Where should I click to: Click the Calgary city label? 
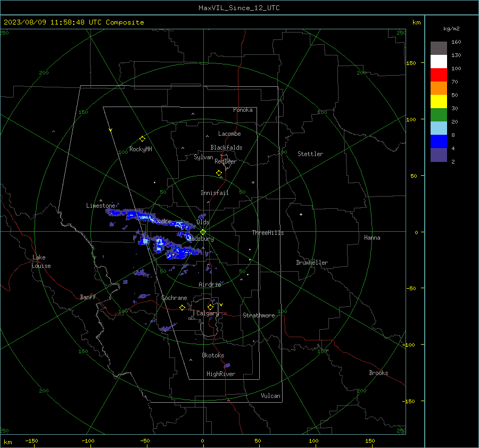pyautogui.click(x=208, y=313)
